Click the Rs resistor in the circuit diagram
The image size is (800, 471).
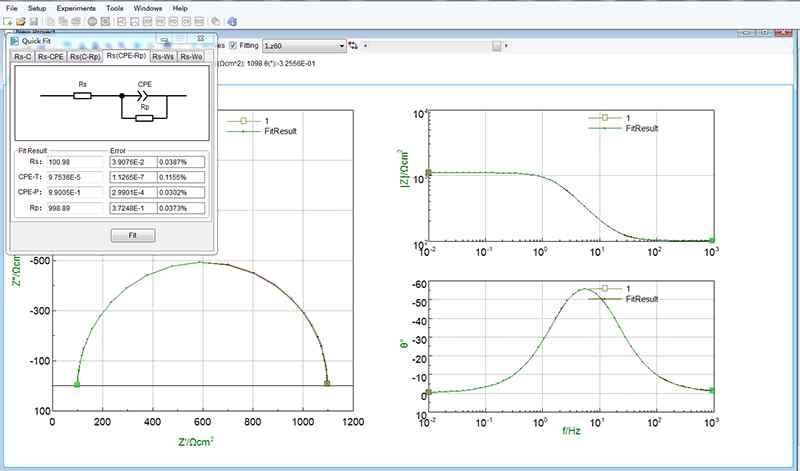(82, 95)
